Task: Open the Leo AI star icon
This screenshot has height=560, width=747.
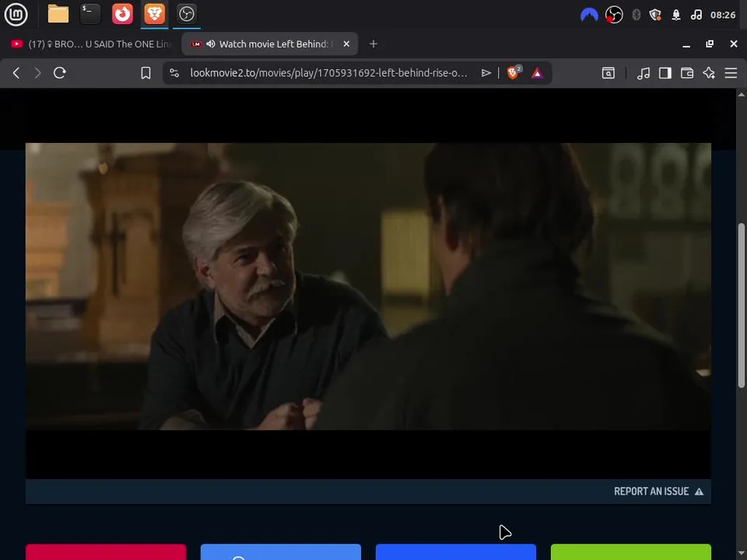Action: 709,73
